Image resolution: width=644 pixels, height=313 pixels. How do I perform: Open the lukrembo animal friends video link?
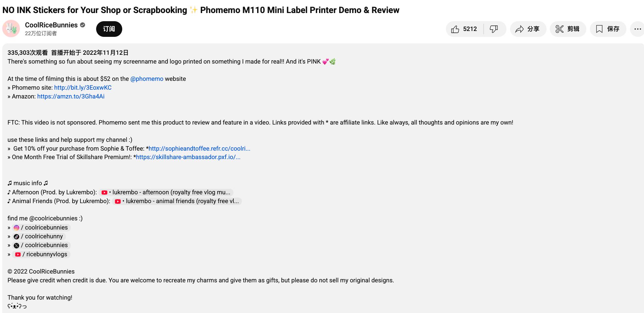pyautogui.click(x=177, y=201)
